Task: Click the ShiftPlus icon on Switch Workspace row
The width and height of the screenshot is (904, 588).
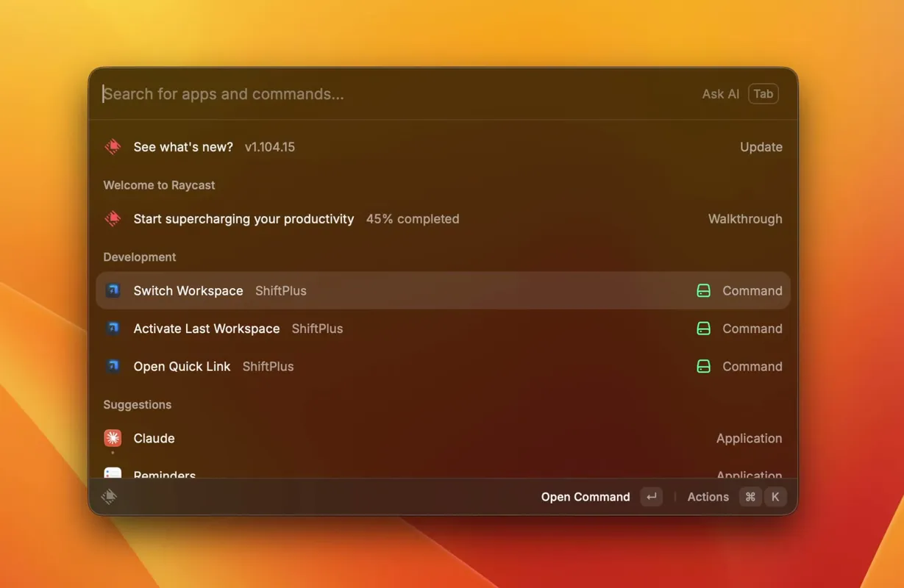Action: (x=113, y=290)
